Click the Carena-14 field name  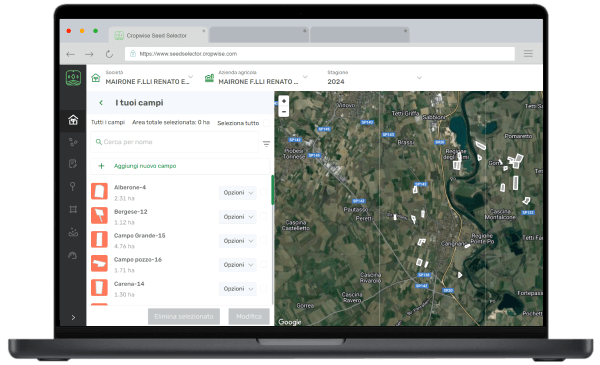(x=129, y=284)
